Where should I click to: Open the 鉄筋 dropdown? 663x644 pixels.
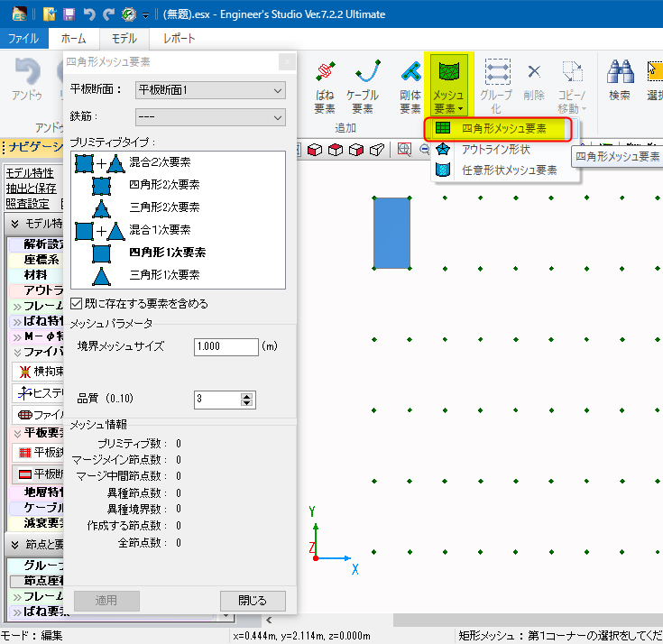point(210,117)
